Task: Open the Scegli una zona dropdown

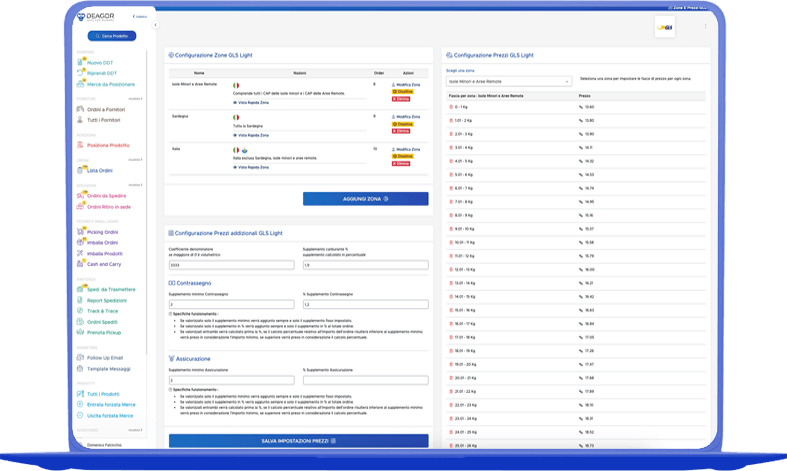Action: pyautogui.click(x=508, y=81)
